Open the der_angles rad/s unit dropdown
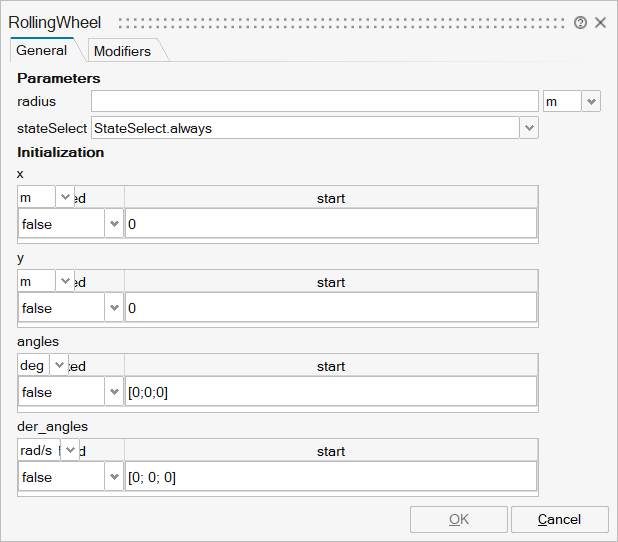 (70, 450)
